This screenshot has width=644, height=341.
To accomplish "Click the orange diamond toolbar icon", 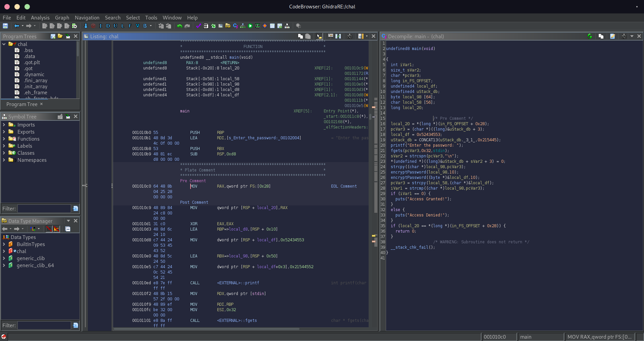I will [x=265, y=26].
